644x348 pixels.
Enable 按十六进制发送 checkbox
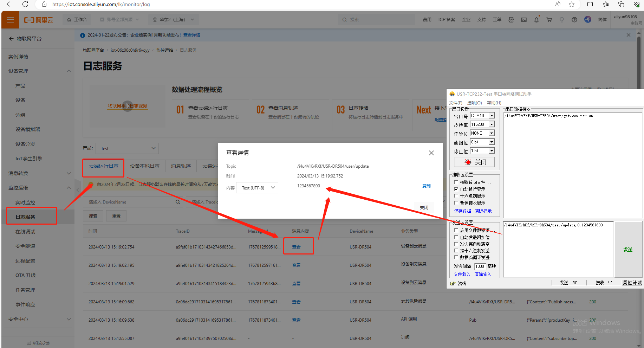(456, 251)
